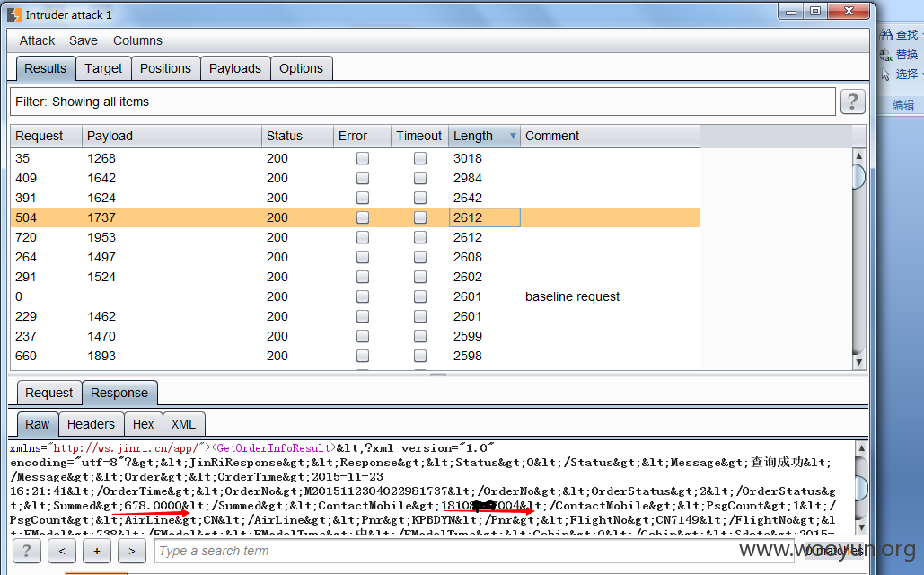Open the Attack menu

coord(37,40)
